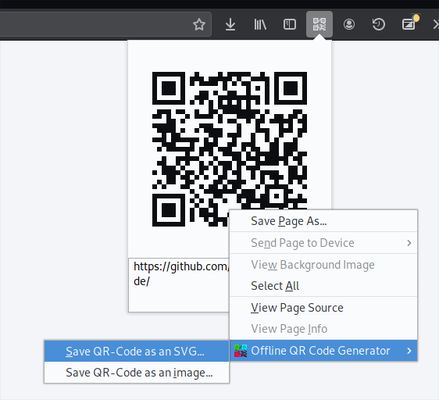Open the Downloads panel arrow icon
Image resolution: width=439 pixels, height=400 pixels.
(230, 25)
